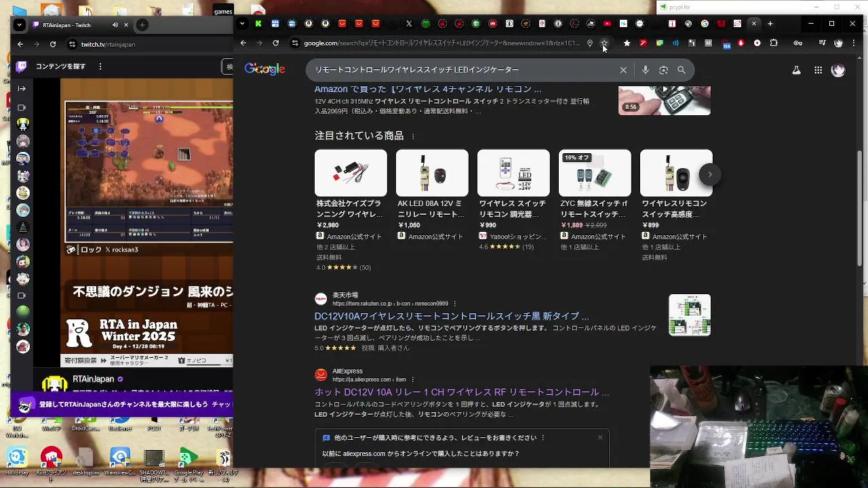Image resolution: width=868 pixels, height=488 pixels.
Task: Open the ZYC 無線スイッチ 10% off product
Action: (x=595, y=200)
